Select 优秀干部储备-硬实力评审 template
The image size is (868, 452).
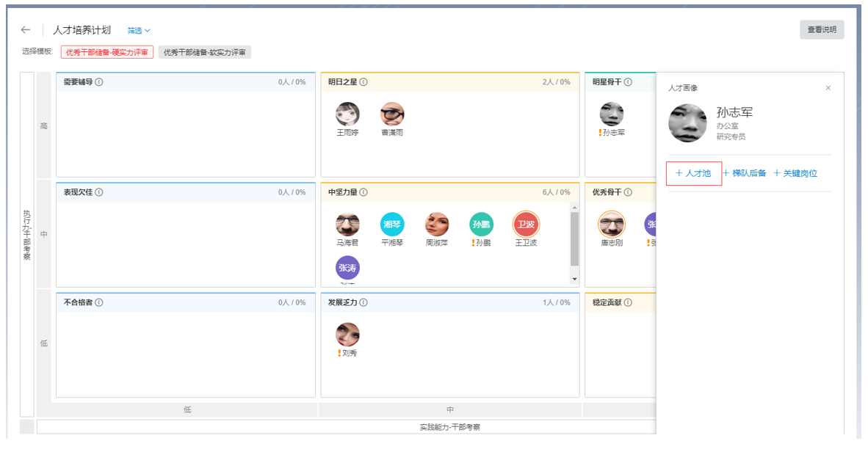pos(107,52)
